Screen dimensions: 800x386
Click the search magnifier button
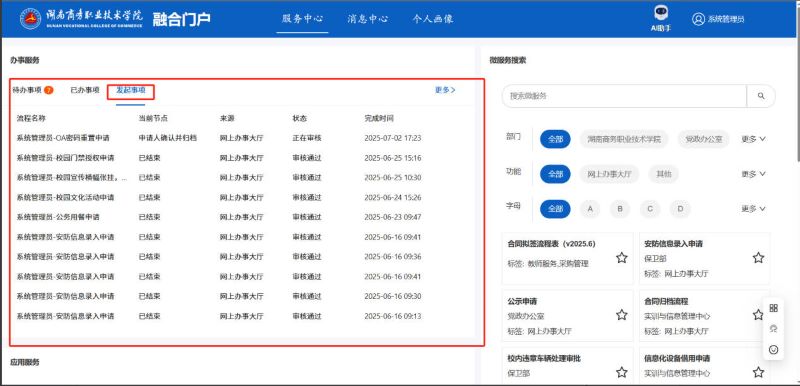coord(761,96)
